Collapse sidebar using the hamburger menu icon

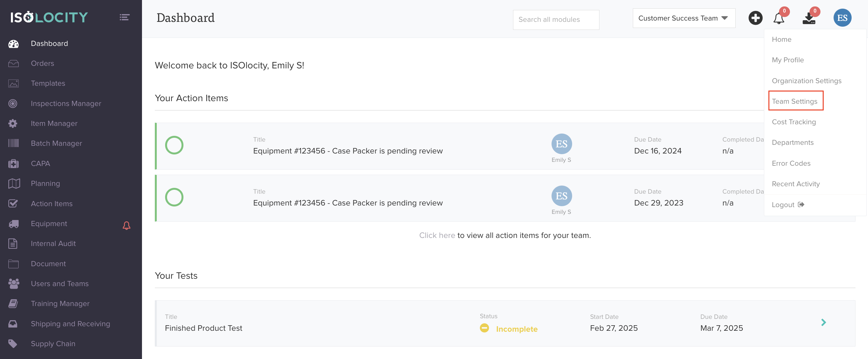124,17
